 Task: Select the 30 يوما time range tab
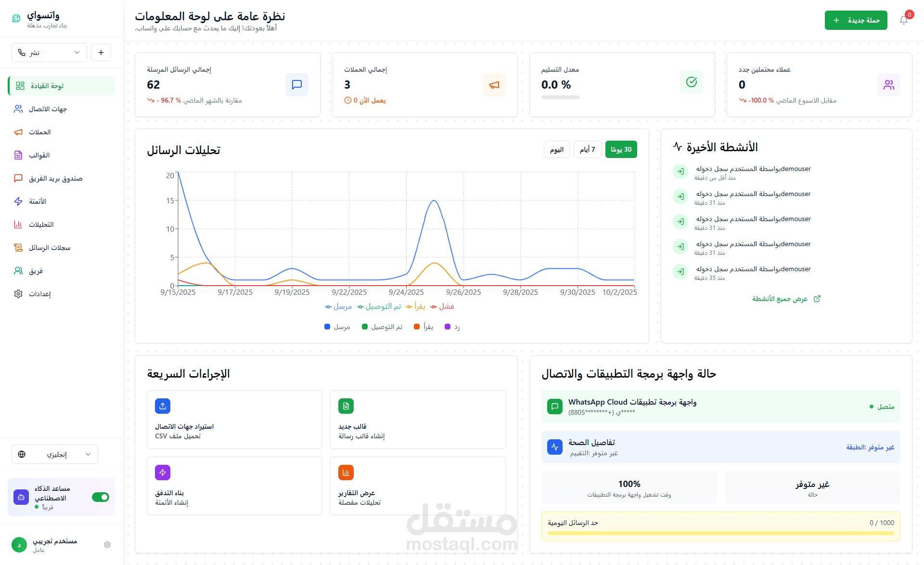point(621,149)
